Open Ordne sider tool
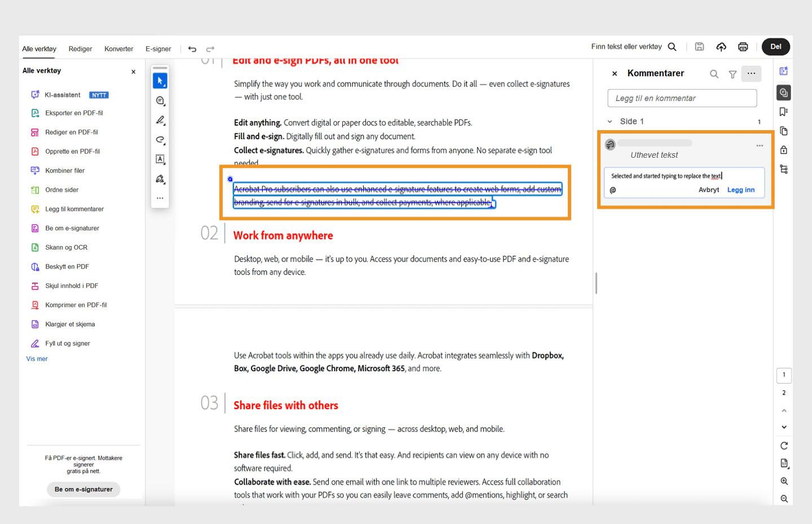The width and height of the screenshot is (812, 524). 55,190
